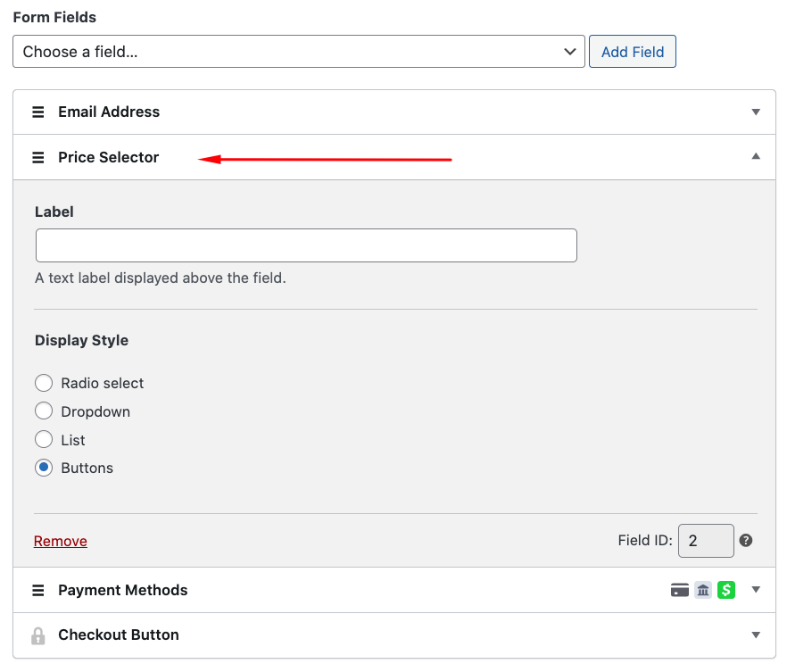Expand the Payment Methods panel arrow
The image size is (787, 672).
click(756, 590)
